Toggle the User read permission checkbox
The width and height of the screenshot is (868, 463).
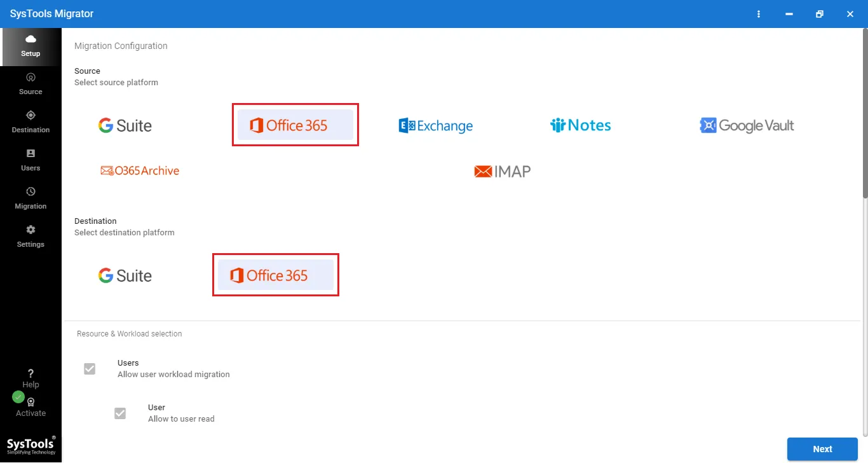coord(120,413)
